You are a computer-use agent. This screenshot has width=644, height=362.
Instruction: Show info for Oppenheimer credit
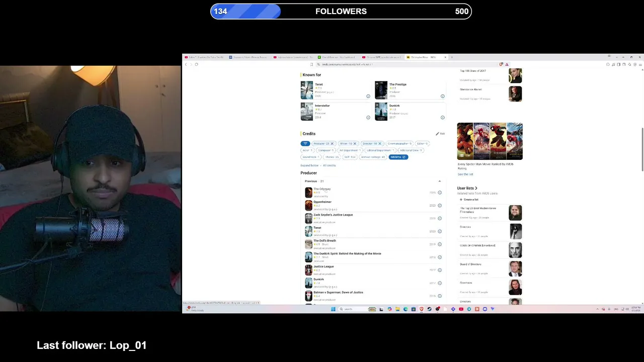[440, 206]
